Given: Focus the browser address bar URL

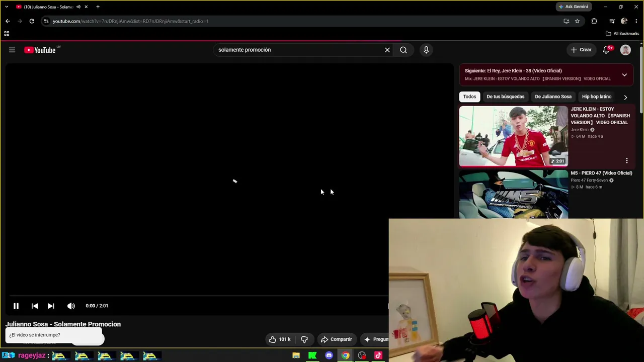Looking at the screenshot, I should [131, 21].
